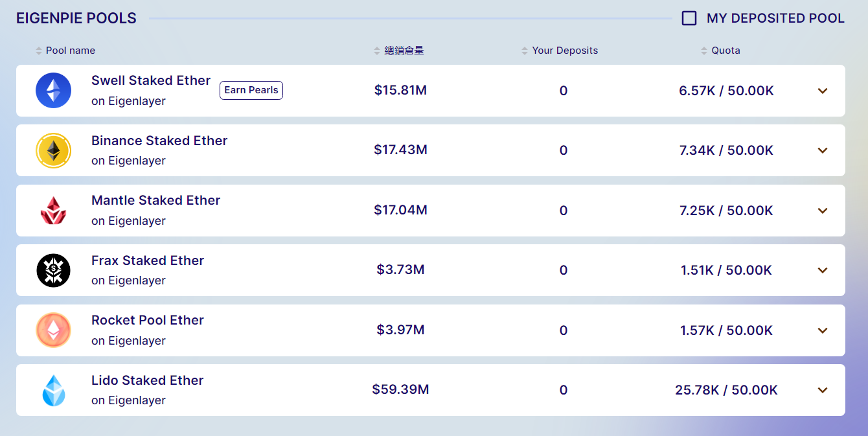868x436 pixels.
Task: Click the Earn Pearls badge
Action: (x=251, y=90)
